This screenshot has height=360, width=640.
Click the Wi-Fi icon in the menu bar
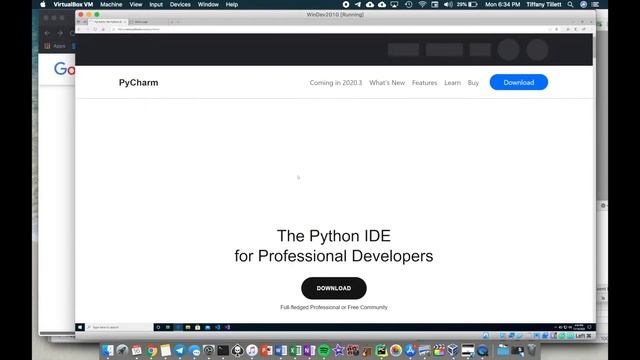click(x=422, y=4)
